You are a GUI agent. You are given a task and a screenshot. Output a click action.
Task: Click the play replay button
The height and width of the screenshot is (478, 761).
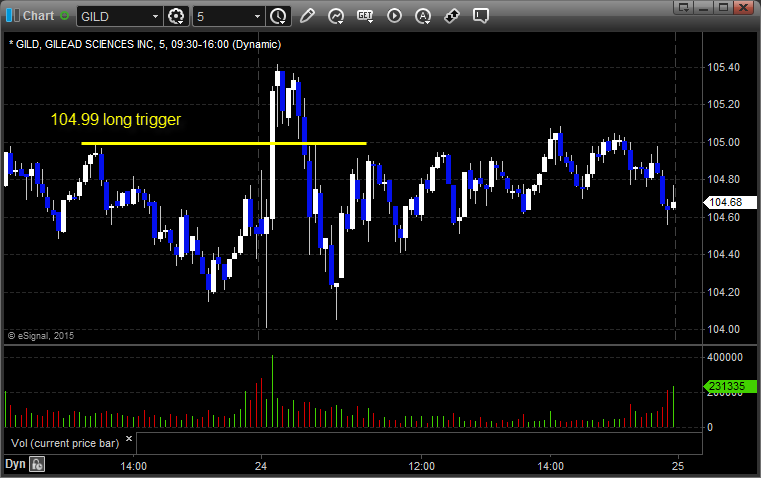coord(394,16)
